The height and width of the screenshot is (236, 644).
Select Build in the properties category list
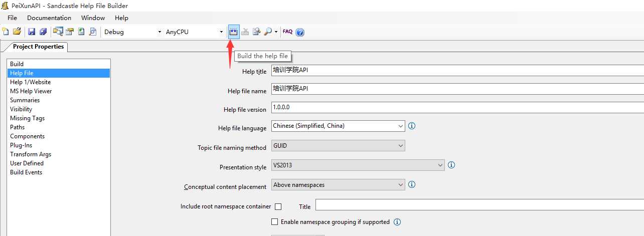[x=59, y=64]
